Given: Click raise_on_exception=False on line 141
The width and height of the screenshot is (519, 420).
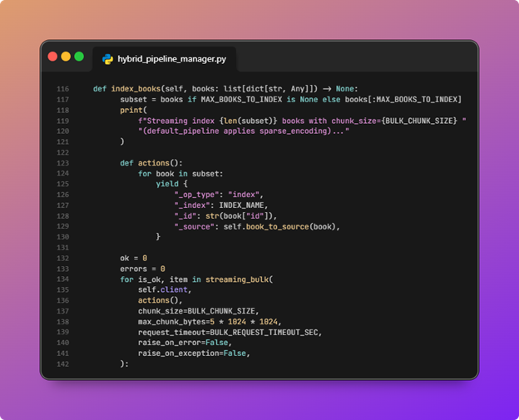Looking at the screenshot, I should tap(192, 353).
